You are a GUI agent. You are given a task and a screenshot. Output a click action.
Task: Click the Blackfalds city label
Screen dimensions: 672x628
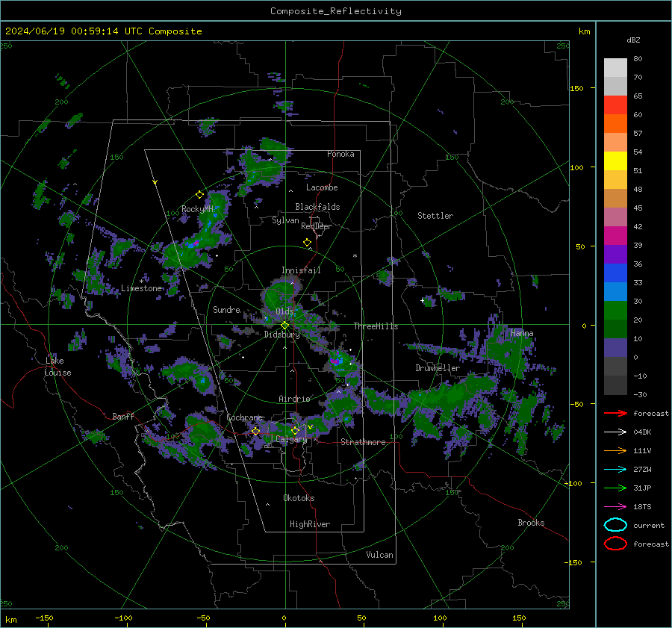pyautogui.click(x=317, y=207)
